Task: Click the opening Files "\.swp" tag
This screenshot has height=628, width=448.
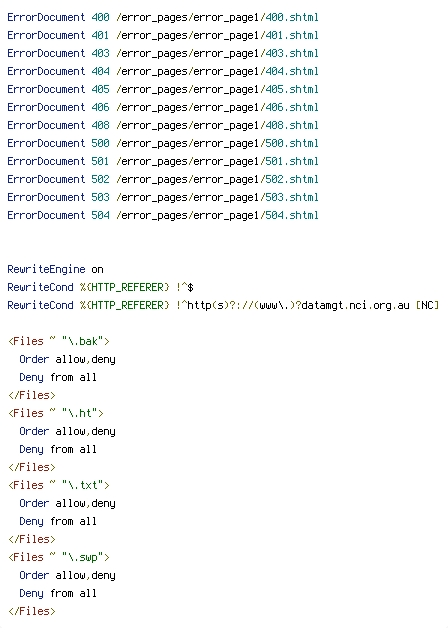Action: tap(59, 558)
